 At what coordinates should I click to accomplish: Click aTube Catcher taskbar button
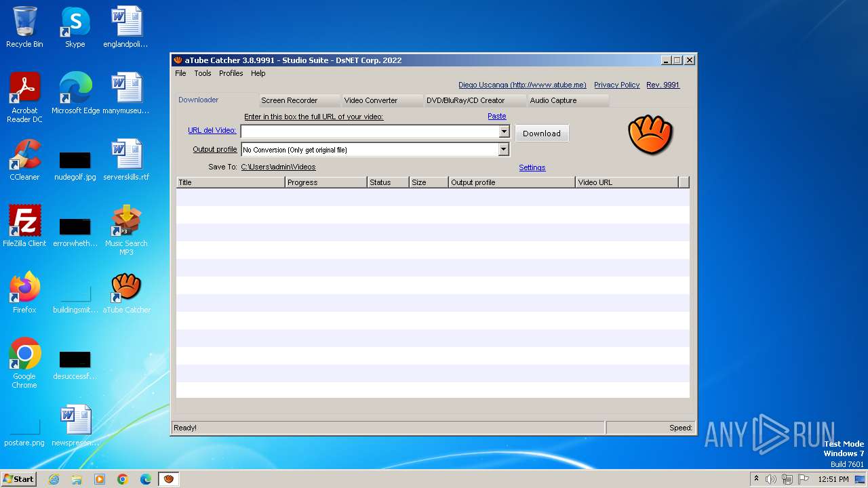pyautogui.click(x=169, y=479)
